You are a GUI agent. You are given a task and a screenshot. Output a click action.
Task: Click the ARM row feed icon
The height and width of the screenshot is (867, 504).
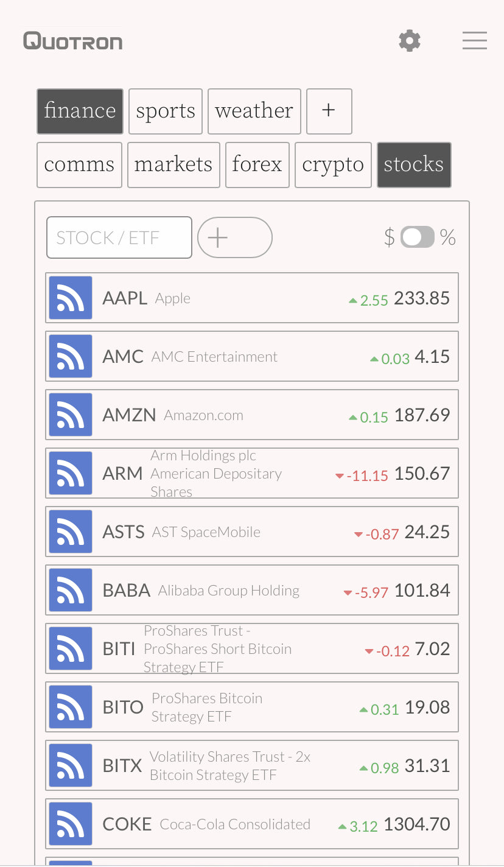[x=71, y=473]
